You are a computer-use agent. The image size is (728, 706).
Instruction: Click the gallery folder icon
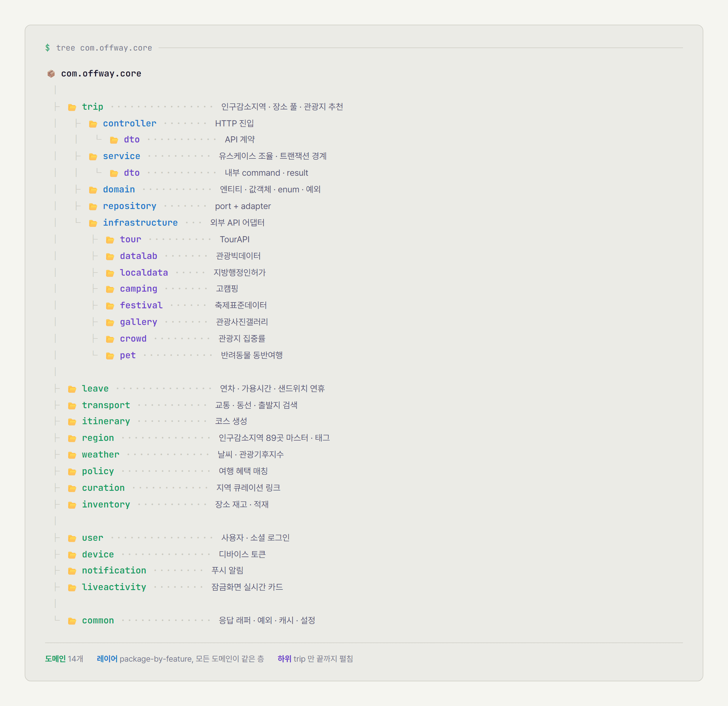pos(110,322)
